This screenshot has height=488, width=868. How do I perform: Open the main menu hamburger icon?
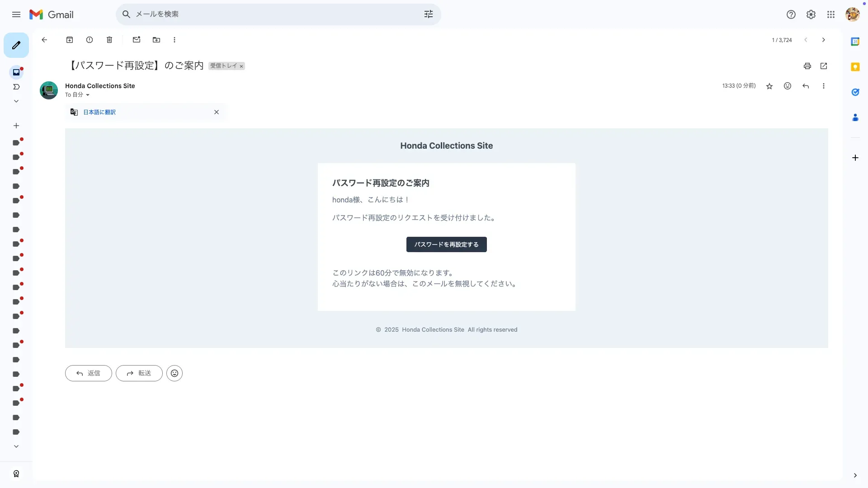pyautogui.click(x=16, y=14)
